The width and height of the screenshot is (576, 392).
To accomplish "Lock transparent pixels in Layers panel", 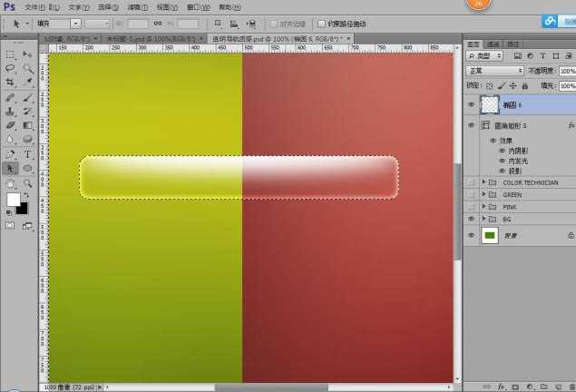I will (489, 86).
